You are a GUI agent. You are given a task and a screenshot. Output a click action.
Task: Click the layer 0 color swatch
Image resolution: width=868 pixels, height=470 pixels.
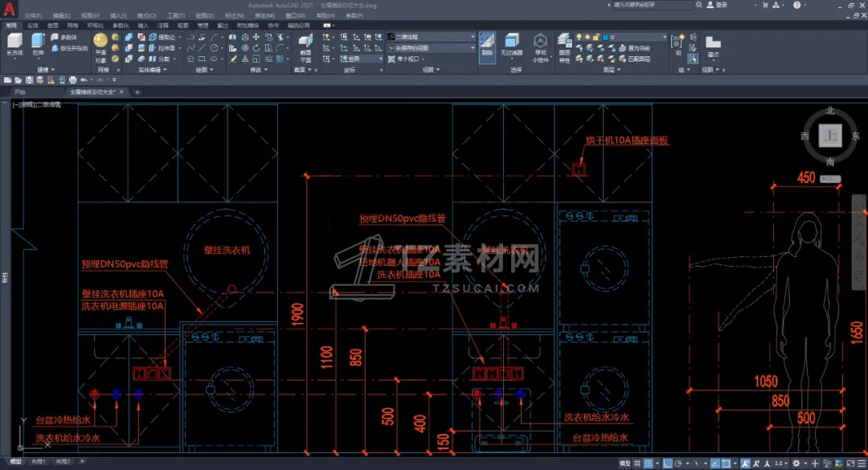[x=605, y=37]
